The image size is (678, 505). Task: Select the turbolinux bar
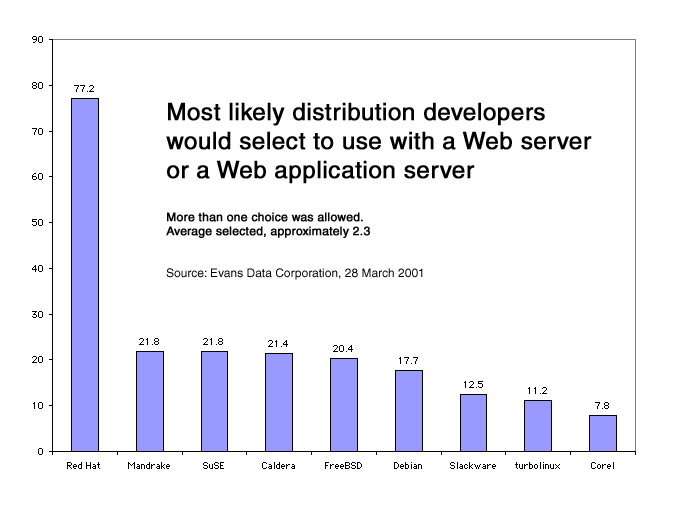tap(538, 425)
